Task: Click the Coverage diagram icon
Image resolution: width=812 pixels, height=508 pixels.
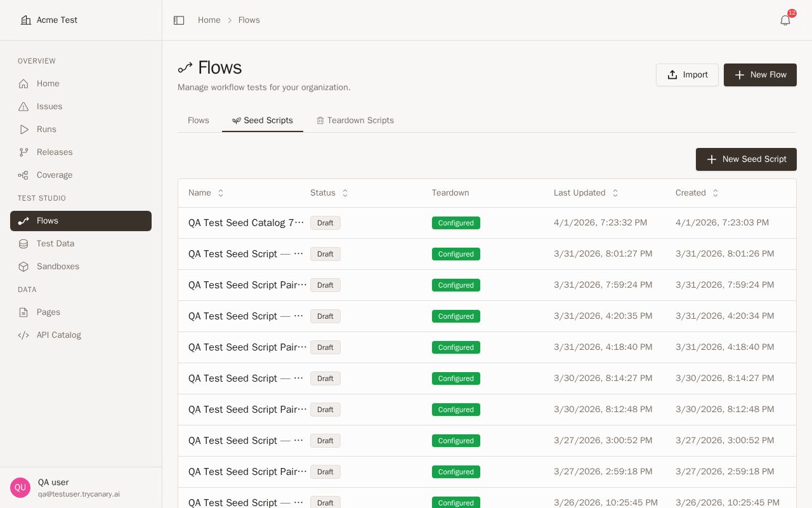Action: (23, 175)
